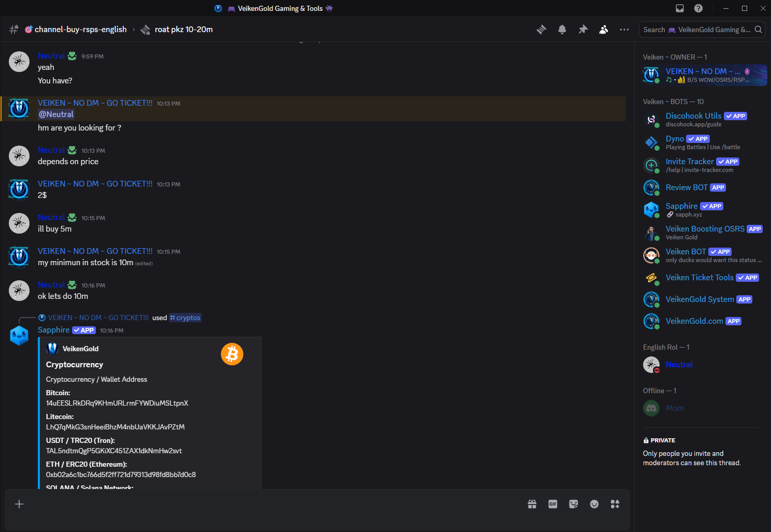Open Invite Tracker avatar in member list
Screen dimensions: 771x532
click(x=651, y=165)
